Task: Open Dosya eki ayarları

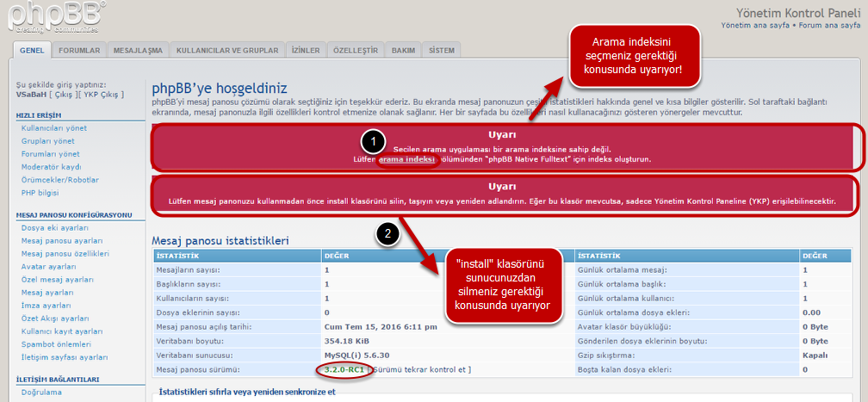Action: tap(55, 227)
